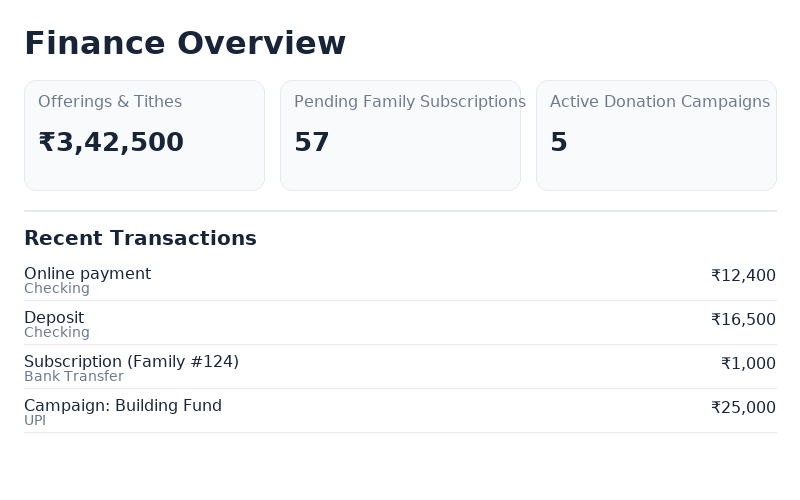The image size is (800, 500).
Task: Click the ₹16,500 deposit amount
Action: [743, 320]
